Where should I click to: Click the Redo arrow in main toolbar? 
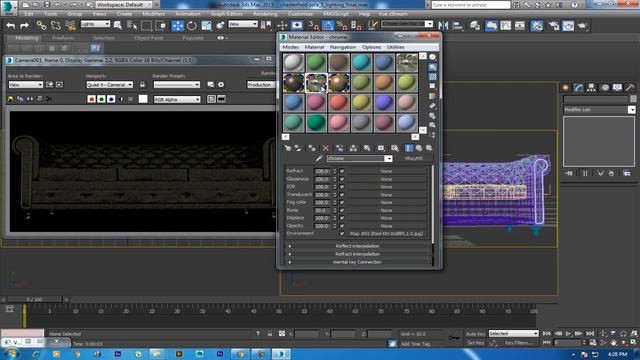(24, 26)
